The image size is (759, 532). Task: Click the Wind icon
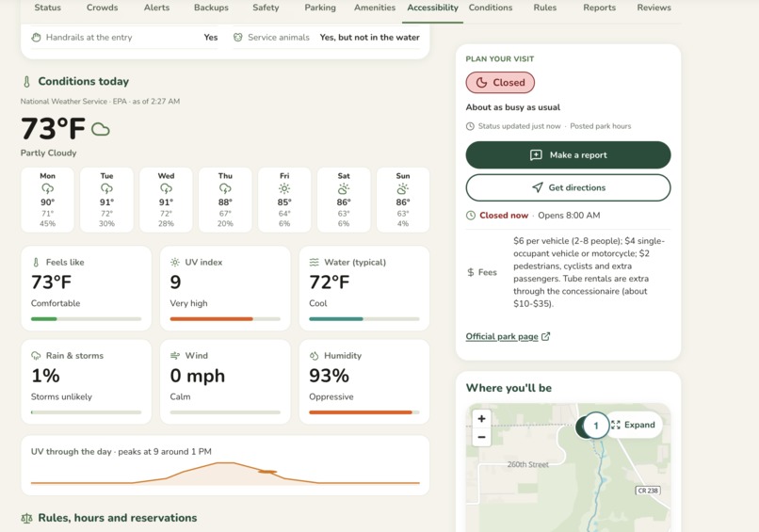(175, 356)
